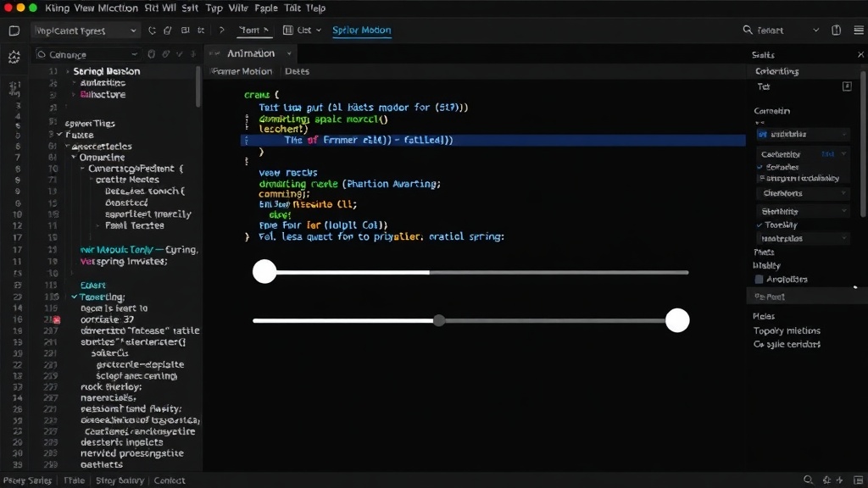Click the settings icon in the bottom status bar
868x488 pixels.
(x=827, y=480)
